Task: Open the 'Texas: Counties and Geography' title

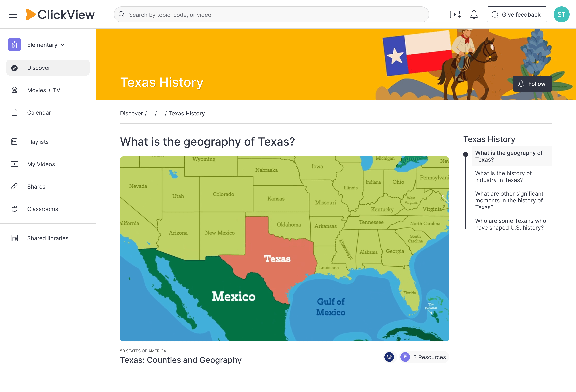Action: click(x=181, y=360)
